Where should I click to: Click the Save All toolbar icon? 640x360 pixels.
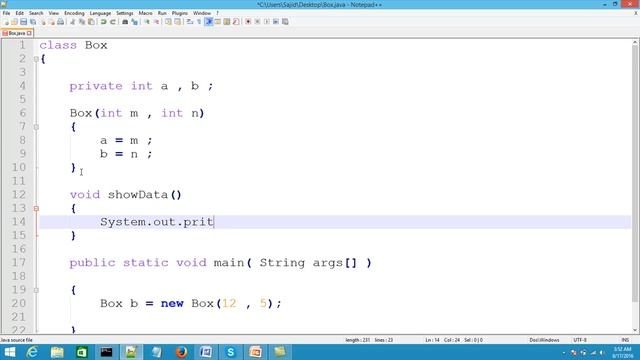pos(33,22)
